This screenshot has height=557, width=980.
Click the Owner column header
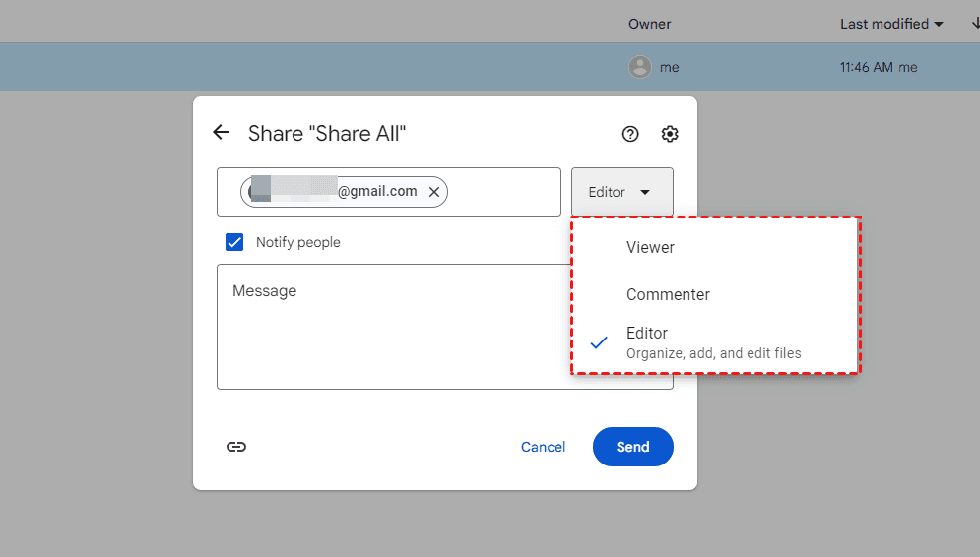[649, 24]
